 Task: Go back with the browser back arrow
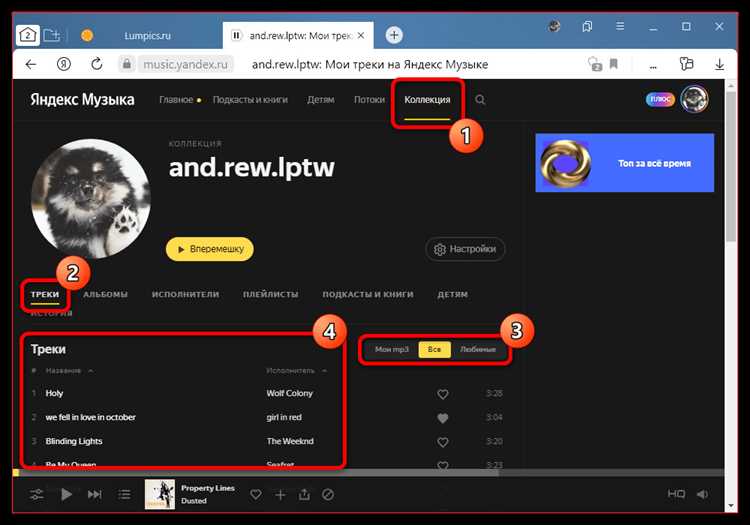coord(31,64)
